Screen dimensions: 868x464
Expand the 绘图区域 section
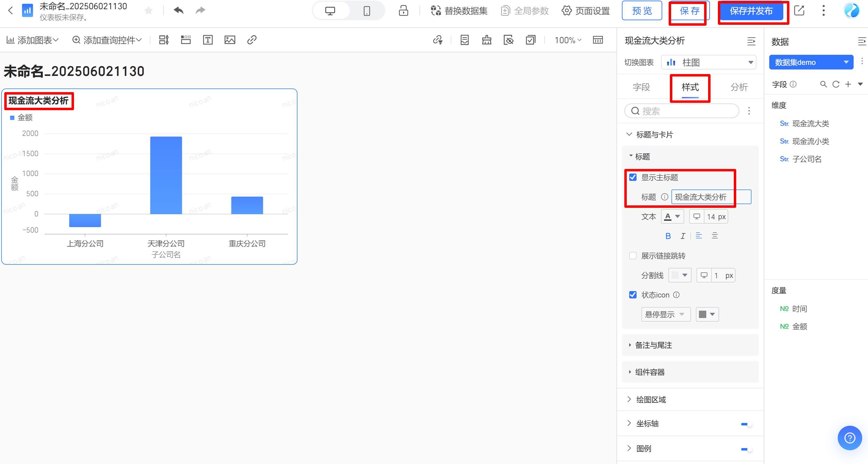click(x=651, y=400)
